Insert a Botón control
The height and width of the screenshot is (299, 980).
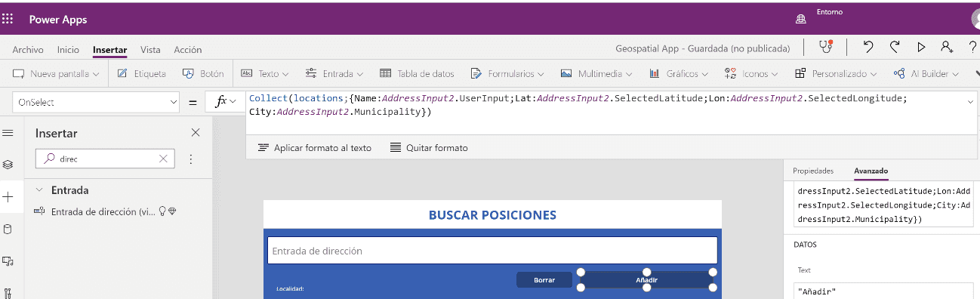203,74
